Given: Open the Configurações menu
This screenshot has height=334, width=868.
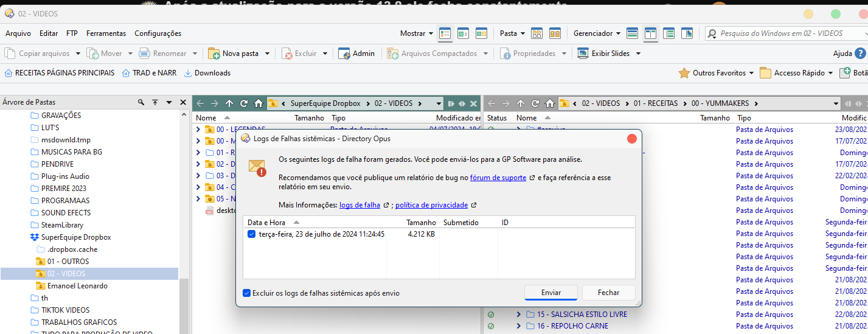Looking at the screenshot, I should [158, 33].
